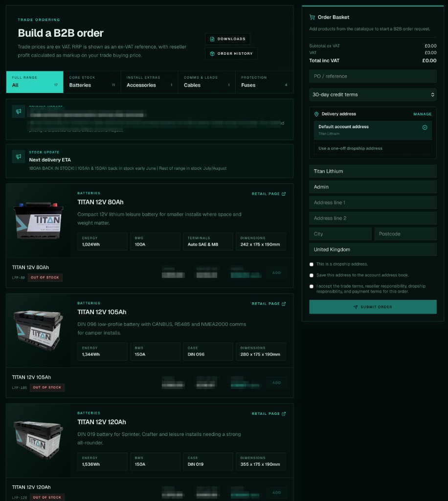
Task: Click the checkmark icon on Default account address
Action: click(425, 128)
